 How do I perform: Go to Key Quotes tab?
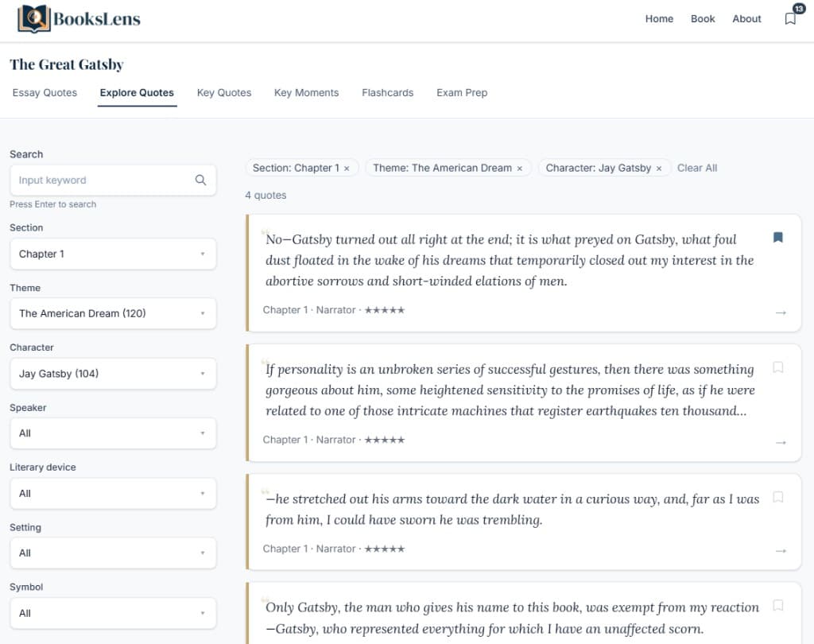click(x=223, y=92)
